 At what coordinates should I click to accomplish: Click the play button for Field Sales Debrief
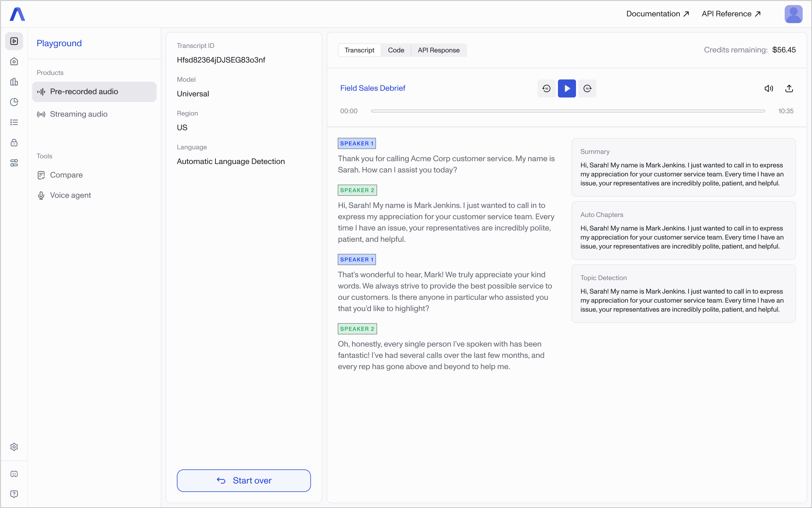(x=566, y=88)
